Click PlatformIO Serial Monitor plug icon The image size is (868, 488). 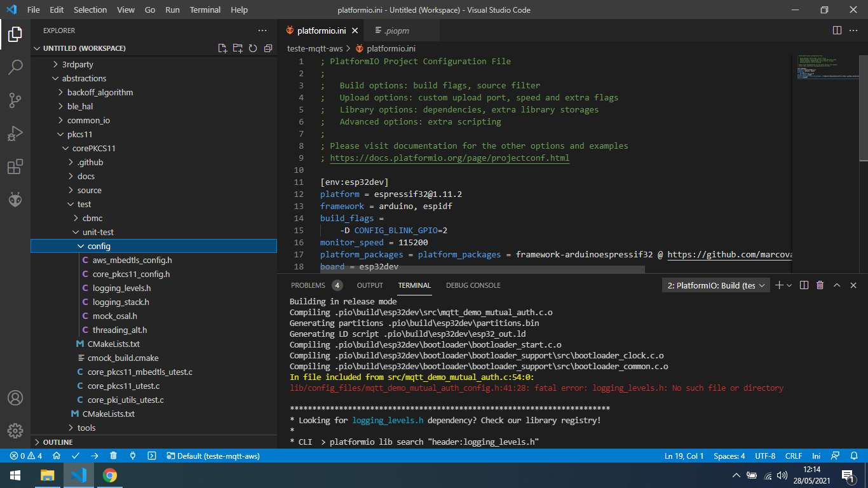pos(133,456)
